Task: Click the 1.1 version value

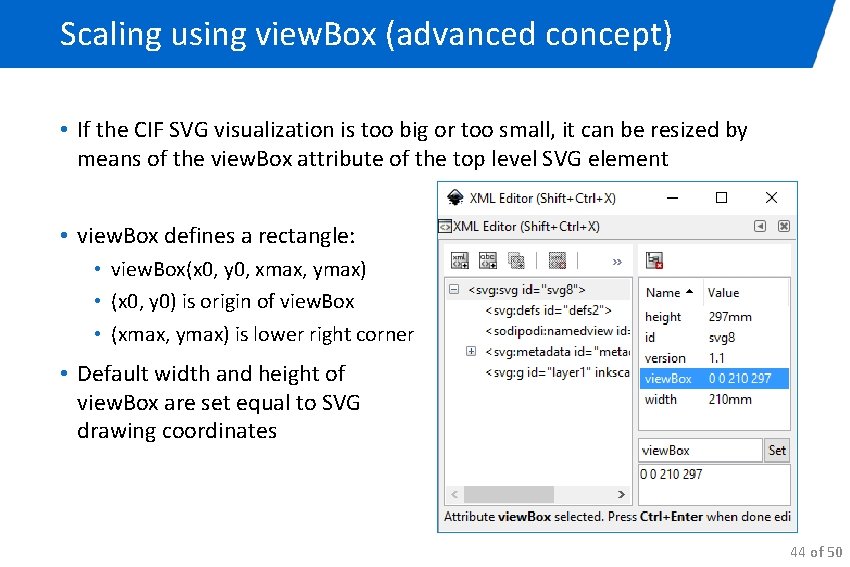Action: (717, 358)
